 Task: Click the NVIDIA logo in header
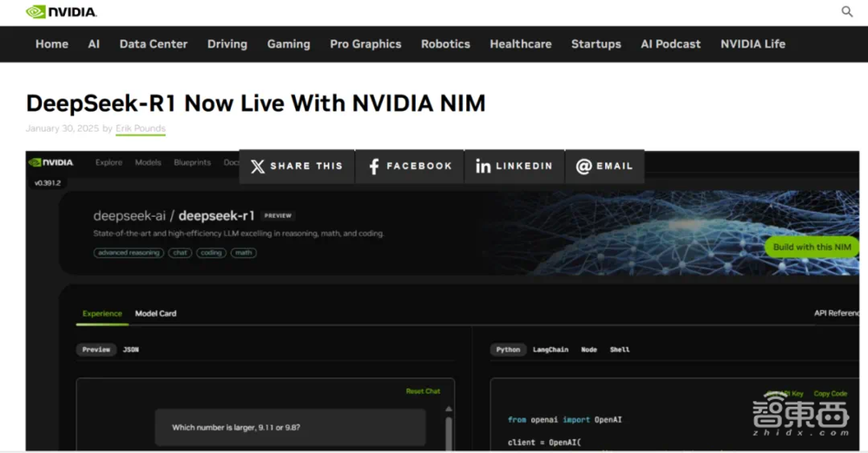(61, 12)
